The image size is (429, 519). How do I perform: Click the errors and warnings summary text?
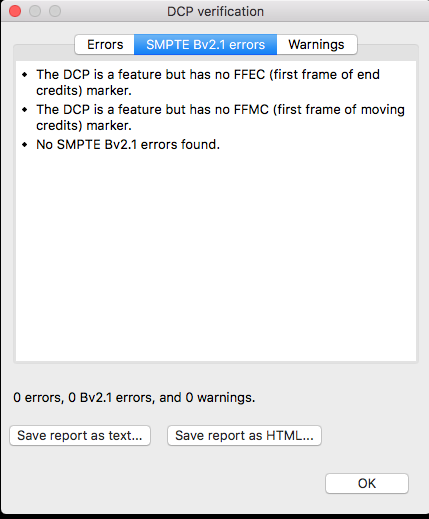tap(134, 397)
